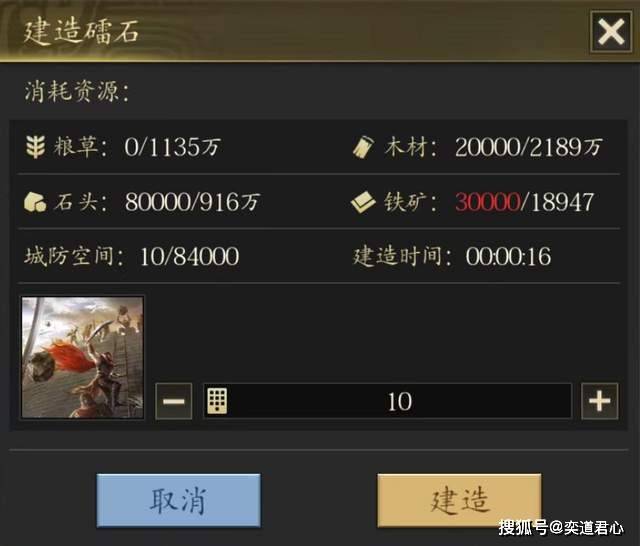Click the 建造 build button
The height and width of the screenshot is (546, 640).
[x=460, y=501]
